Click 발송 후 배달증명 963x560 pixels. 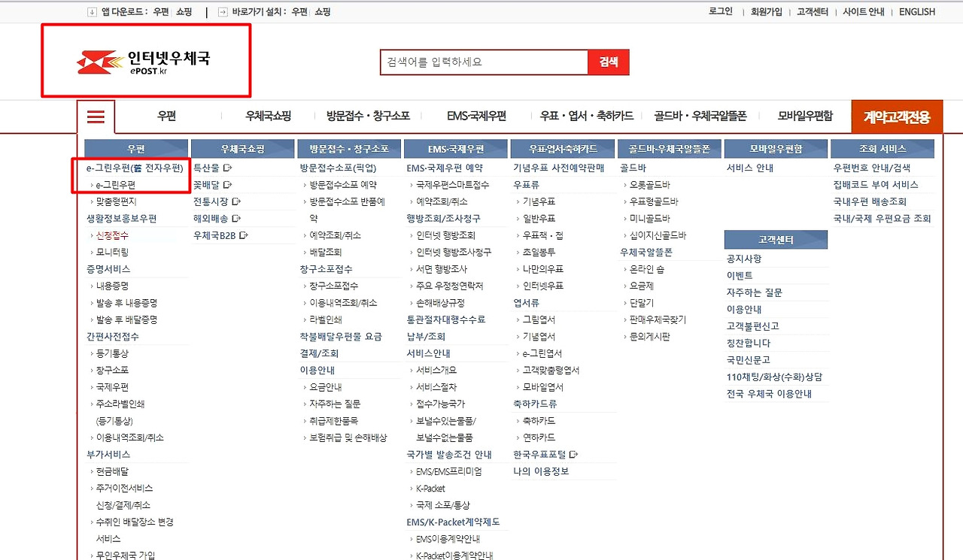tap(126, 320)
